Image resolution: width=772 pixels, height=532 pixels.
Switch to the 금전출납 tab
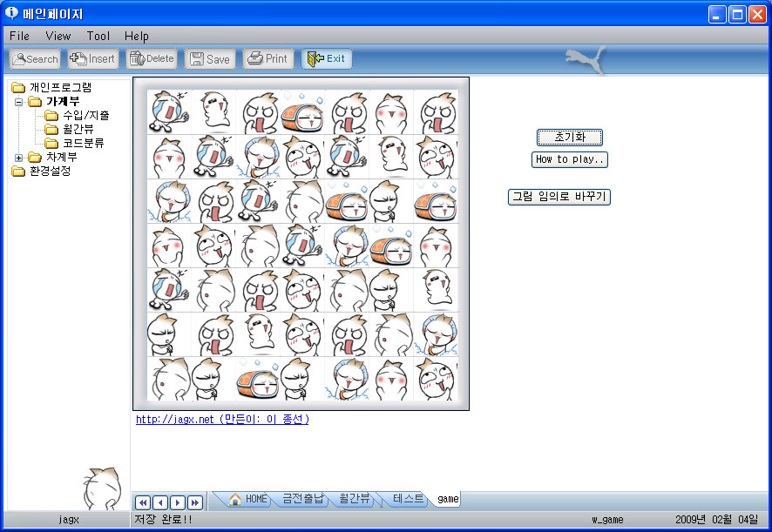[x=302, y=499]
